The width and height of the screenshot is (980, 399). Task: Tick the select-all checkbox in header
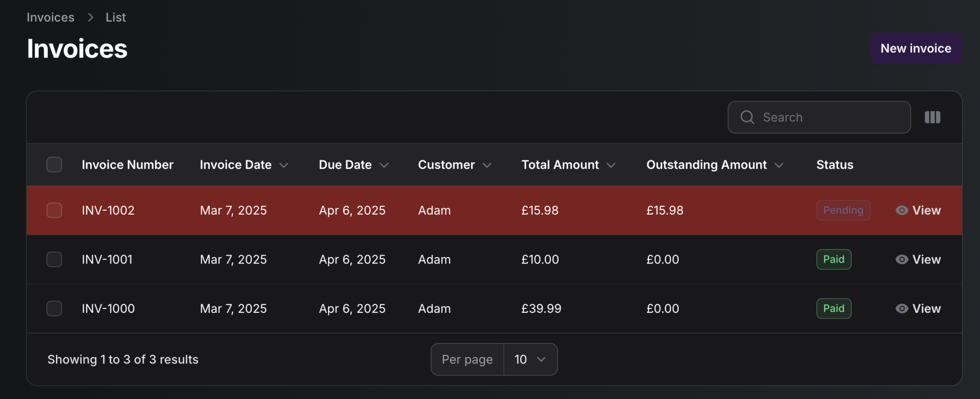54,165
